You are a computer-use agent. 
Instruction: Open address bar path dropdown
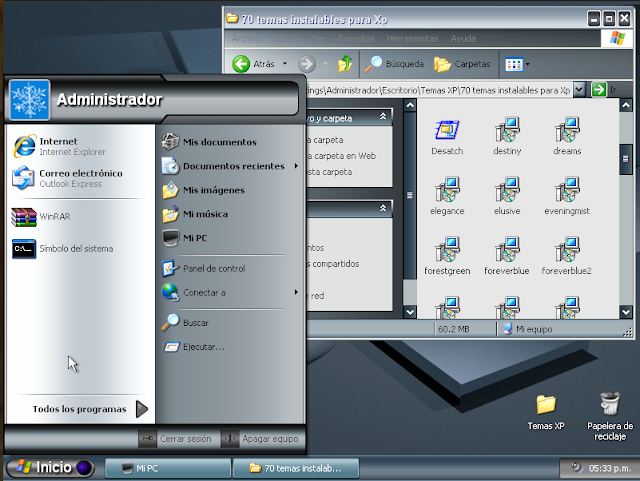tap(579, 89)
